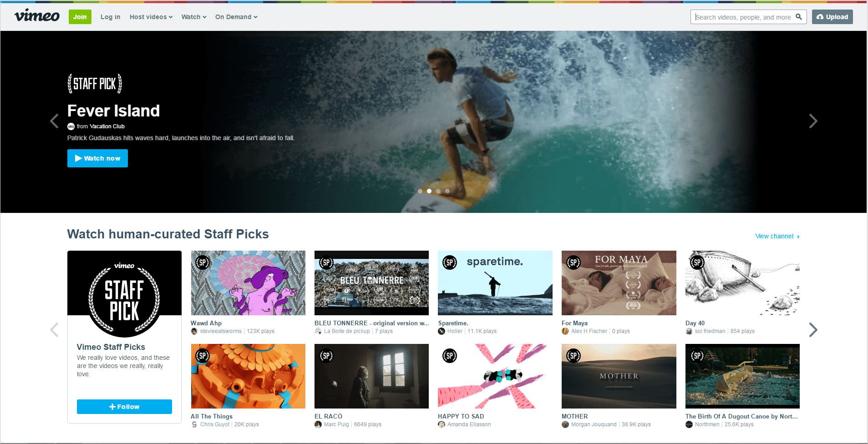Click the SP badge on the All The Things thumbnail
Viewport: 868px width, 444px height.
pyautogui.click(x=203, y=356)
